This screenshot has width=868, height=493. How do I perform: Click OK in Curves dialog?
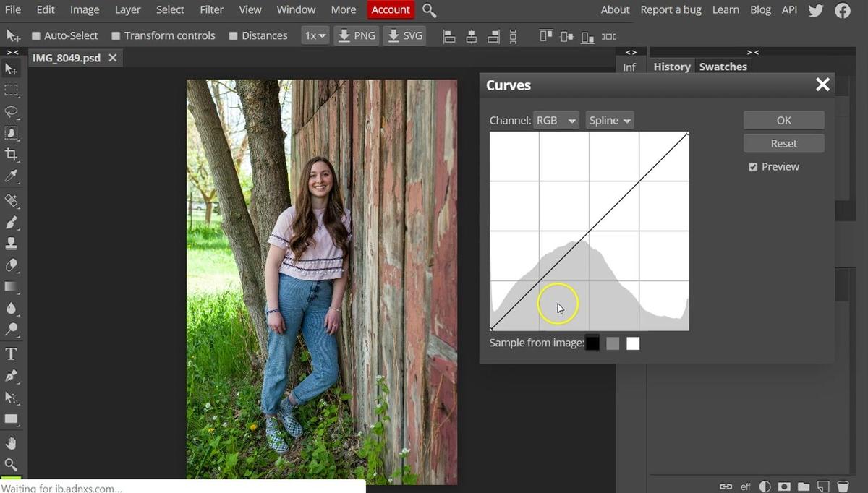tap(784, 121)
